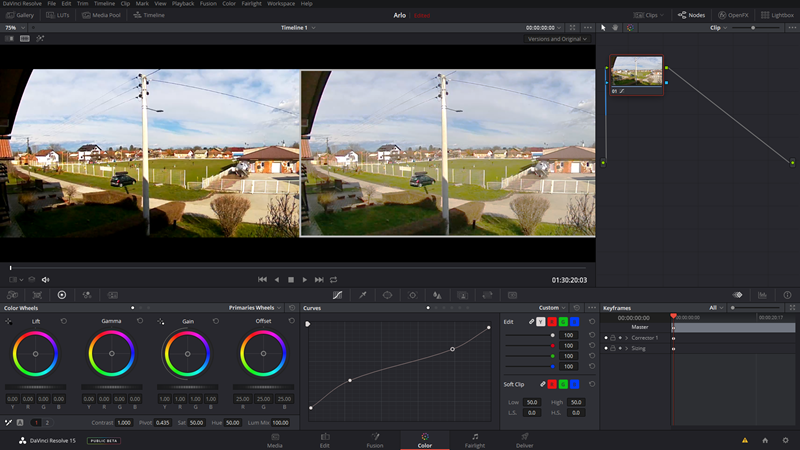Click the home icon in bottom bar
The image size is (800, 450).
pyautogui.click(x=765, y=440)
